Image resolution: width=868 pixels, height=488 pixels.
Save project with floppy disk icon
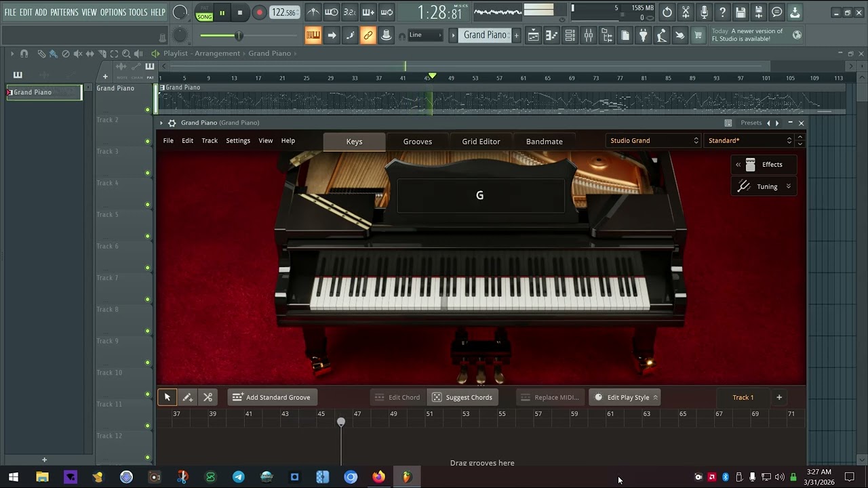click(x=741, y=12)
